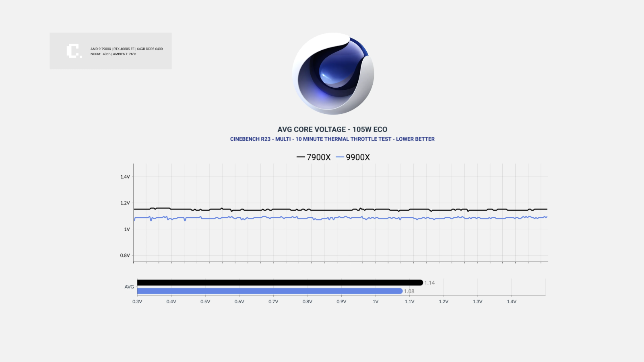Click the 1.2V line chart axis label
Image resolution: width=644 pixels, height=362 pixels.
[x=125, y=203]
